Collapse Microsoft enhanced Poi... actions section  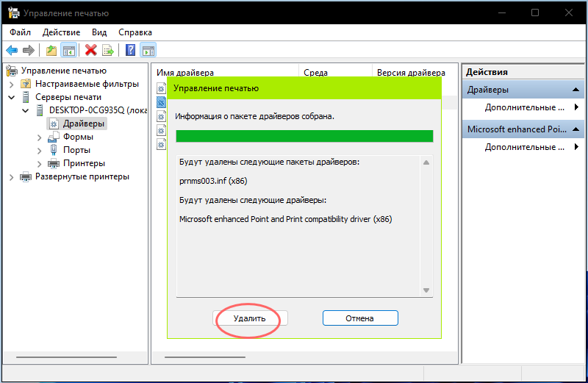(x=576, y=129)
